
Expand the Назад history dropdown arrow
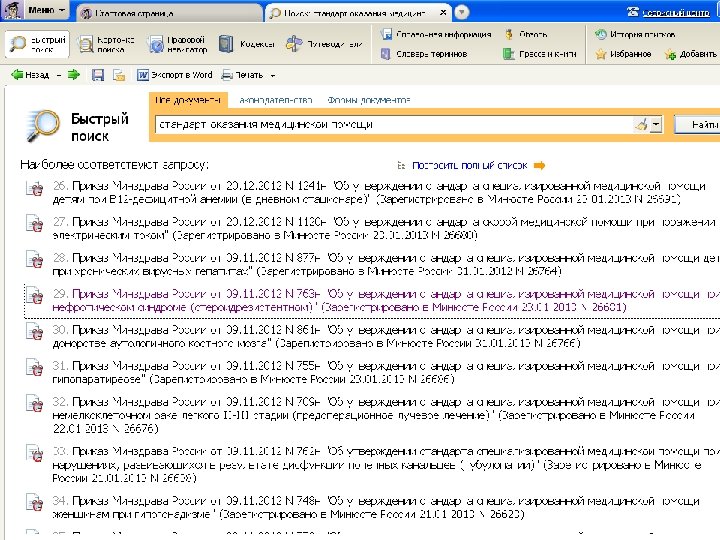(x=59, y=75)
